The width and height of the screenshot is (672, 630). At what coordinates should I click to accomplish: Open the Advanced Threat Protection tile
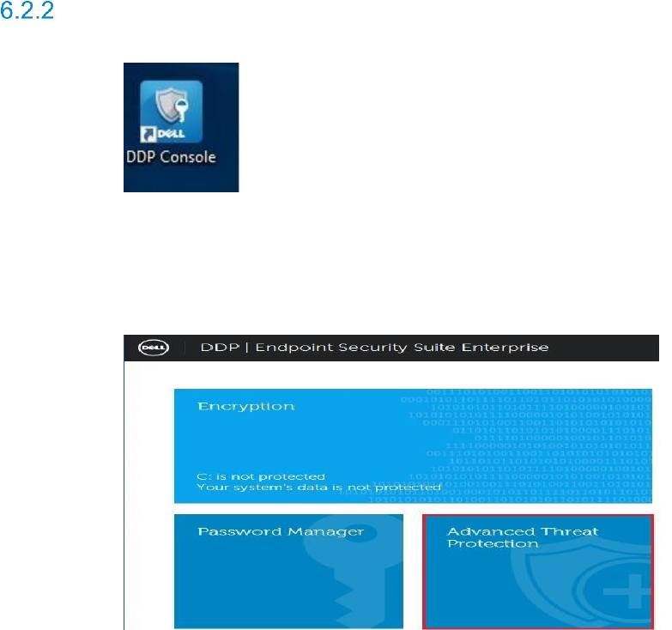[x=538, y=572]
